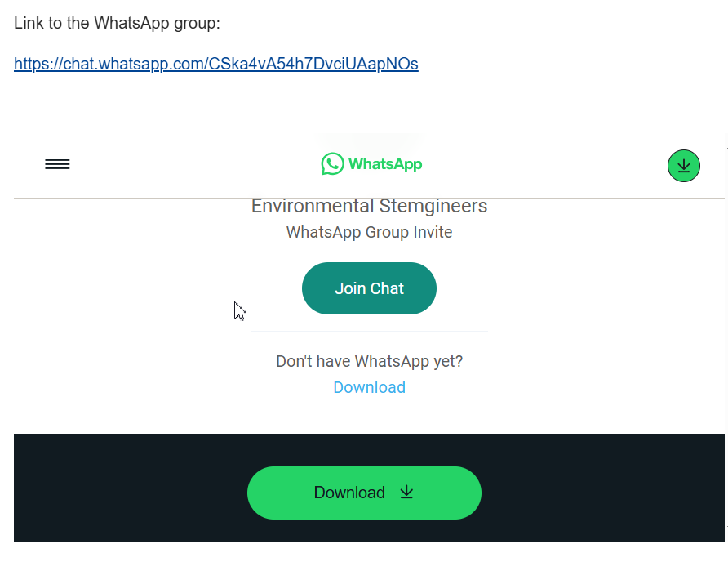Click the "Don't have WhatsApp yet?" text
Screen dimensions: 728x562
coord(369,361)
